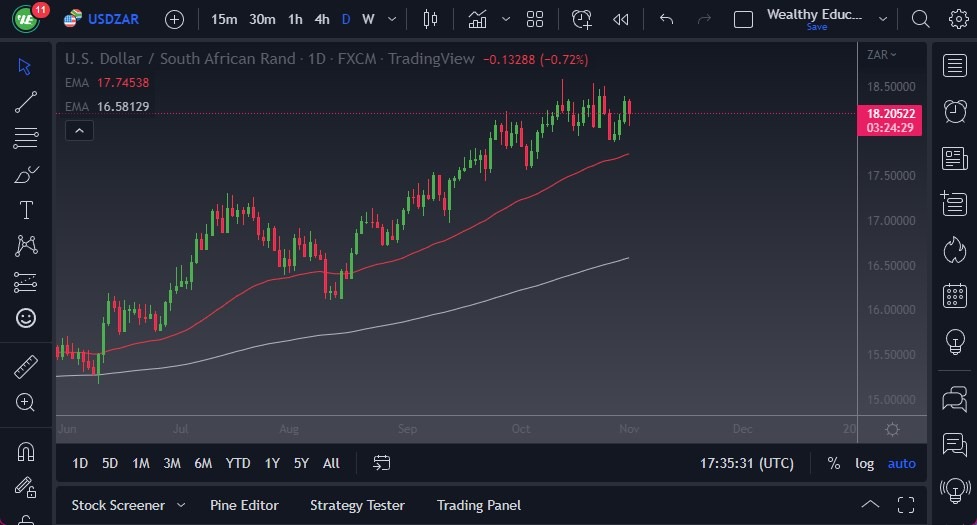This screenshot has width=977, height=525.
Task: Open the watchlist panel icon
Action: [x=955, y=65]
